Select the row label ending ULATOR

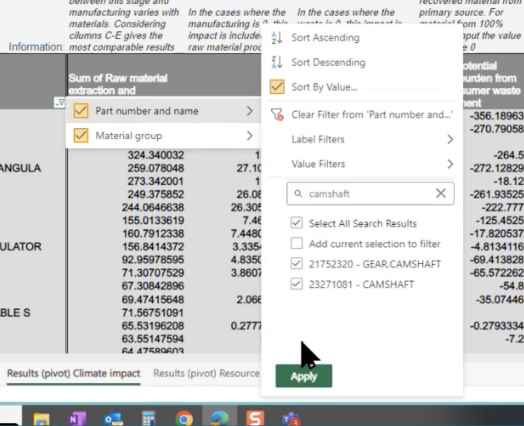pos(20,247)
